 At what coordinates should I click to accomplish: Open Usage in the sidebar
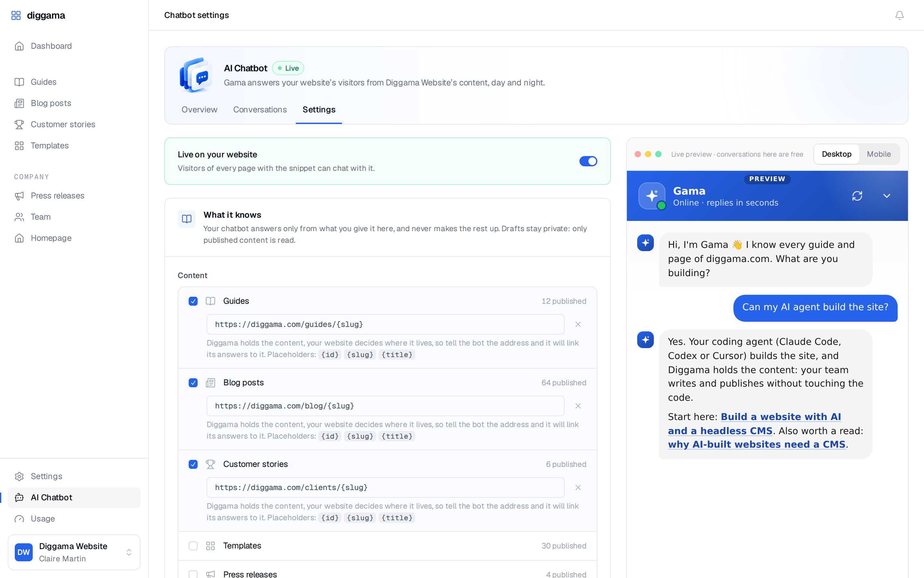[74, 518]
